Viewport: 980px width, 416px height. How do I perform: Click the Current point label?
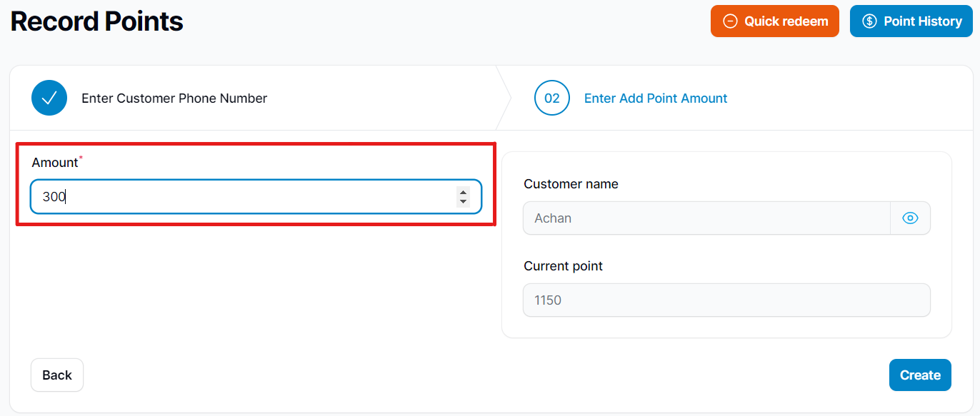(563, 266)
